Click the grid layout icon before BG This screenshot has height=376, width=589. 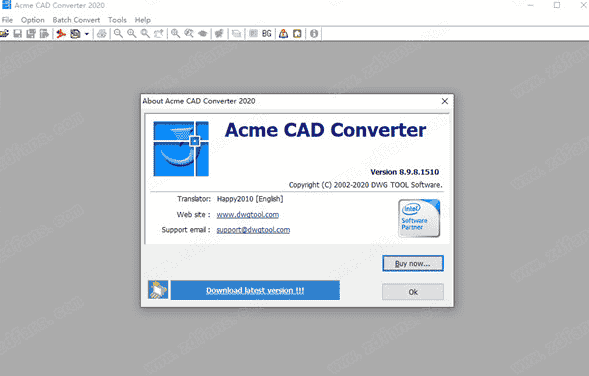click(253, 34)
